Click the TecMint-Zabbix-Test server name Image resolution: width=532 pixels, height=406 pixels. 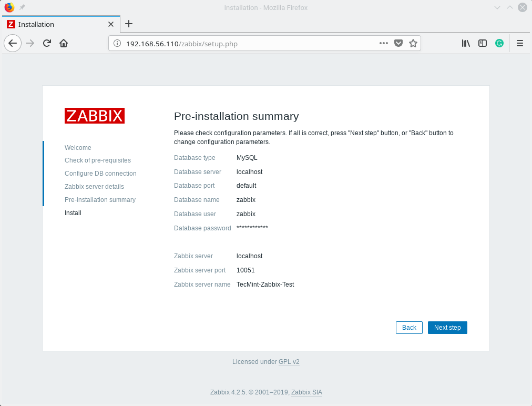[x=265, y=285]
